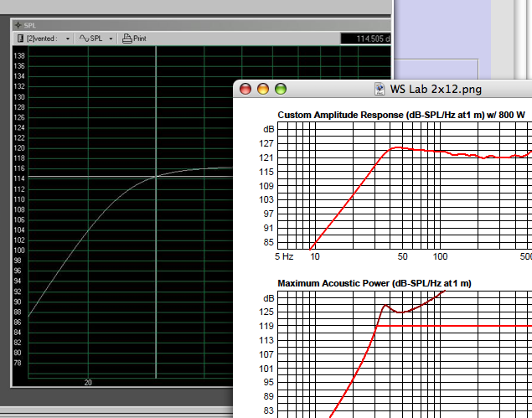Open the [2]vented box selector dropdown
This screenshot has width=532, height=418.
click(68, 39)
